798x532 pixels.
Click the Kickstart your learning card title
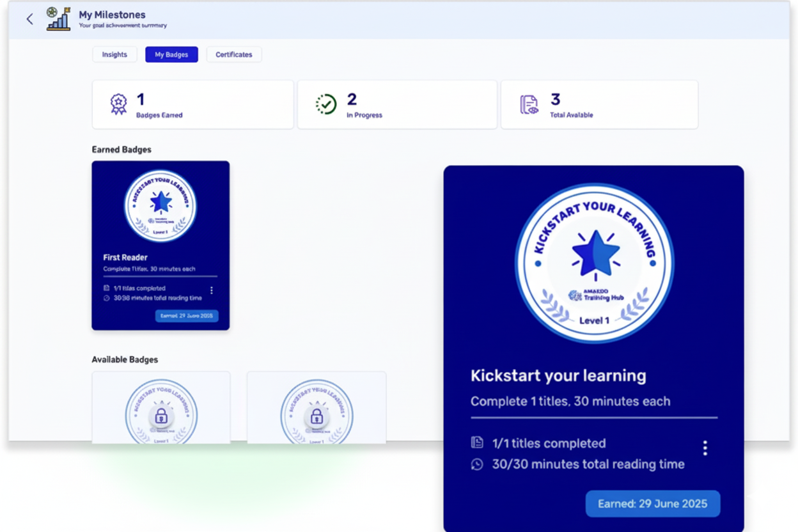(x=558, y=375)
